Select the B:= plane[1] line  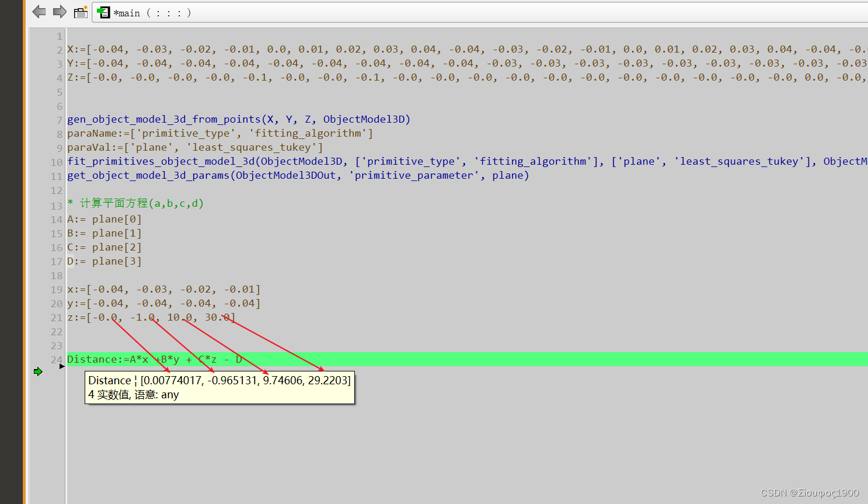[x=104, y=234]
